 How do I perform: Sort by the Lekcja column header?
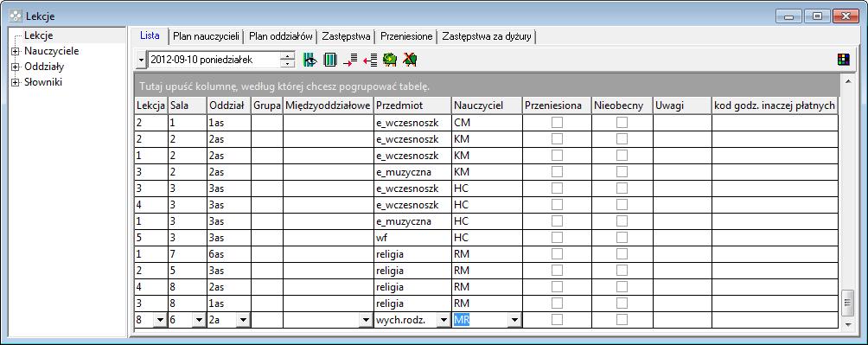pos(151,105)
